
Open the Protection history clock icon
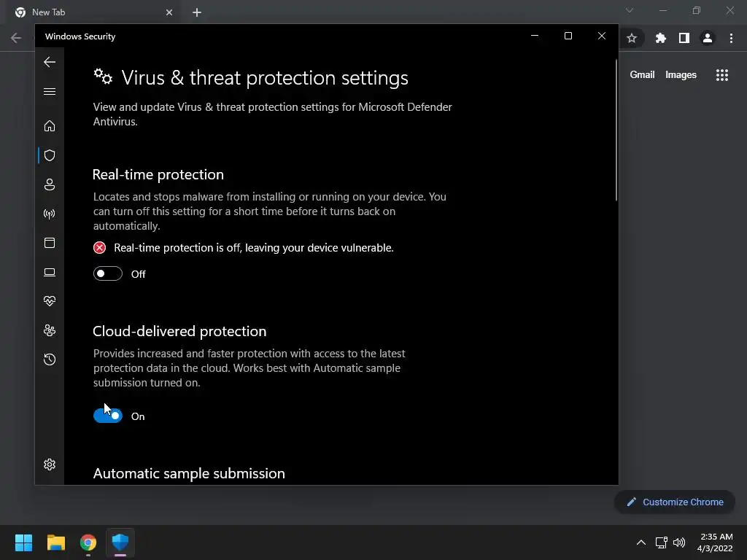pos(50,359)
